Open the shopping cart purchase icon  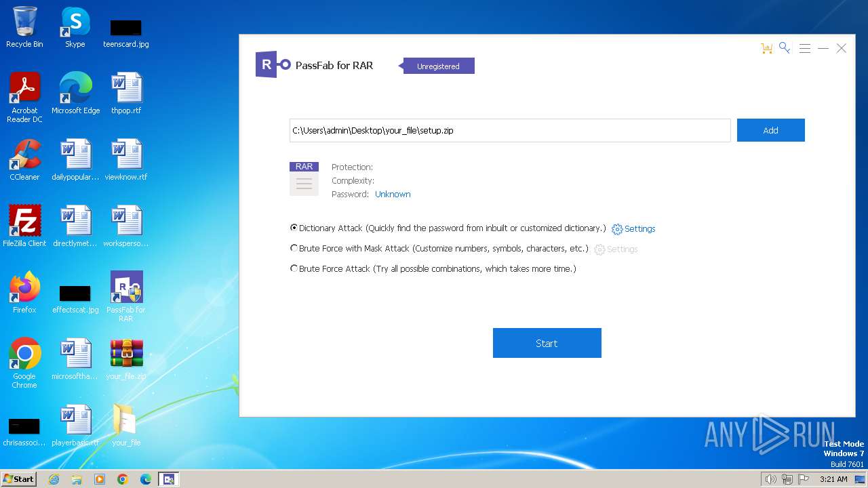click(766, 48)
